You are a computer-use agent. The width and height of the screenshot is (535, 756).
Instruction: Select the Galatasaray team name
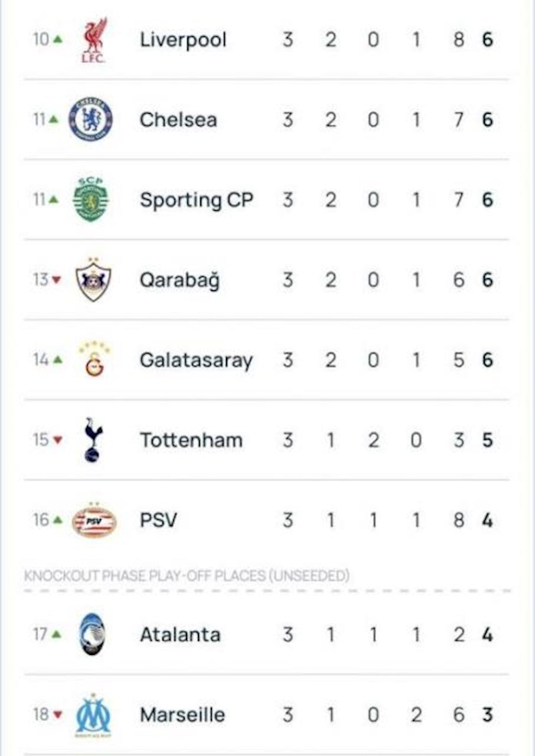(x=196, y=360)
